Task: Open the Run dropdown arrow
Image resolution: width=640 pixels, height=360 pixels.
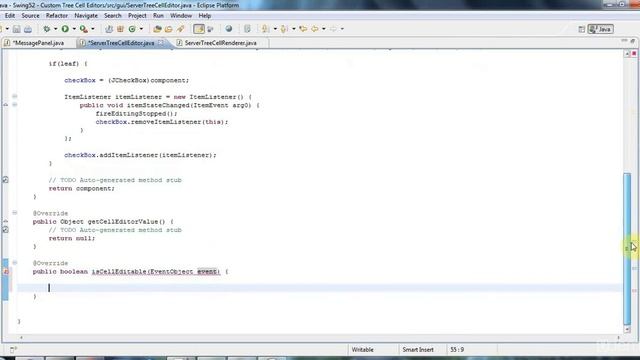Action: pyautogui.click(x=74, y=29)
